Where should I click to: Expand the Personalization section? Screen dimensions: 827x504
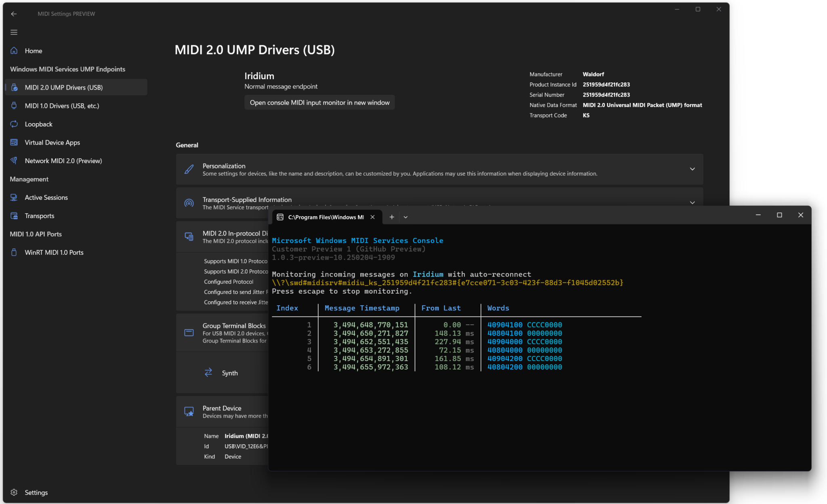pos(692,169)
